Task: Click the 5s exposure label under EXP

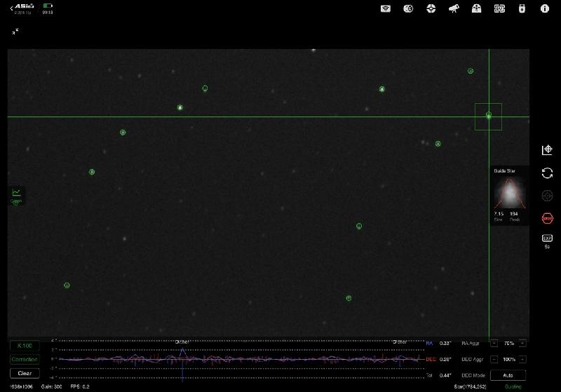Action: tap(547, 247)
